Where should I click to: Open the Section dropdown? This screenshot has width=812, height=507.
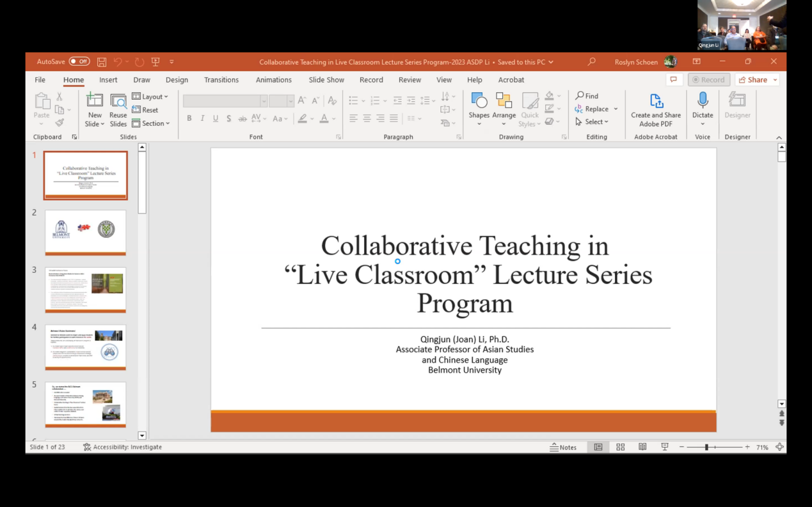[x=151, y=123]
